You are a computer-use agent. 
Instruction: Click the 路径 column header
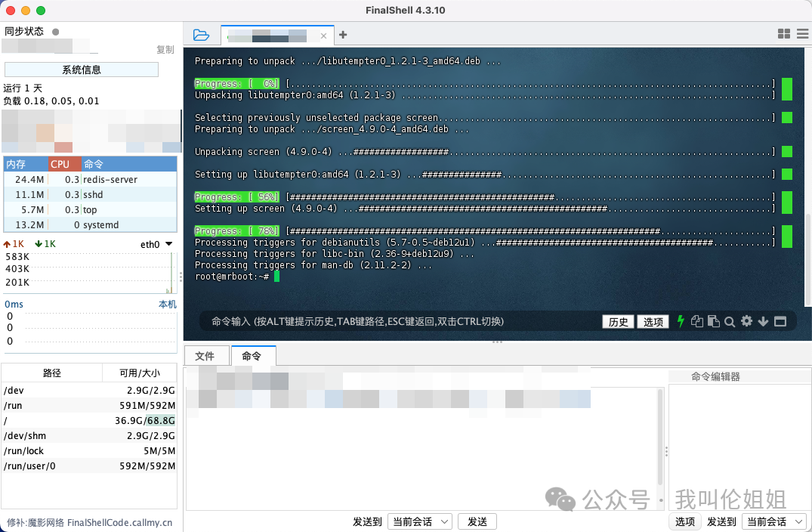click(x=52, y=373)
